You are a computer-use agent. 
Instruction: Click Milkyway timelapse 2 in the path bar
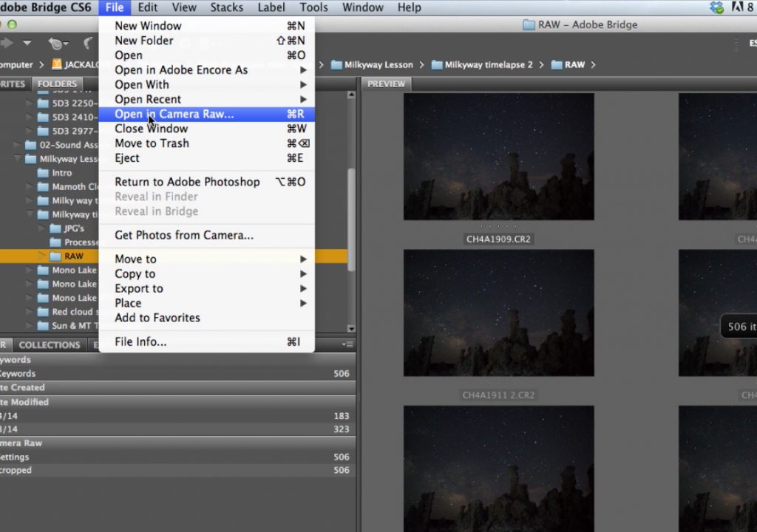point(482,65)
